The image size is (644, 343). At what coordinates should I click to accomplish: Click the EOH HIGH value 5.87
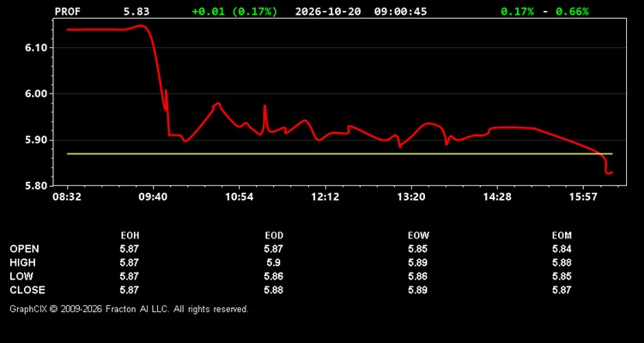130,262
